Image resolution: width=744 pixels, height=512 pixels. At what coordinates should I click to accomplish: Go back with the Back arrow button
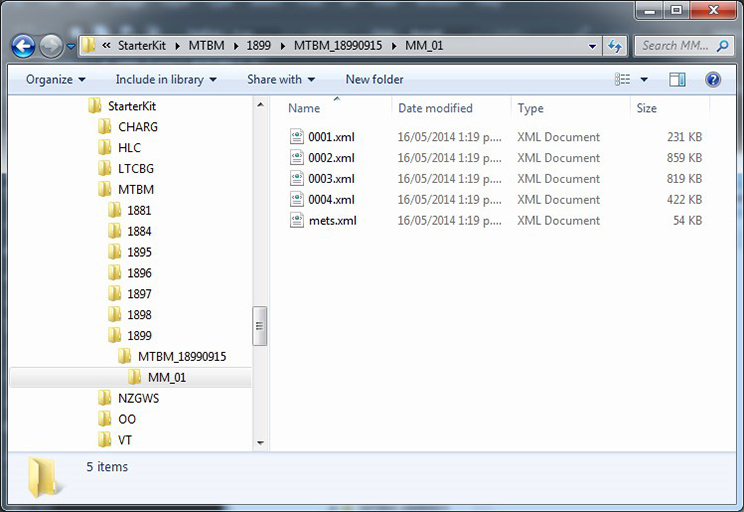23,46
